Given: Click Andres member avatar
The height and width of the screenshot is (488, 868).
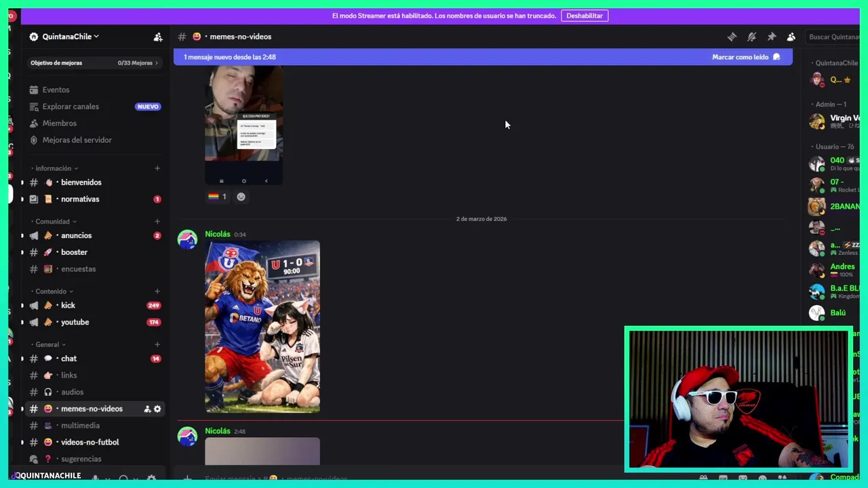Looking at the screenshot, I should [817, 270].
